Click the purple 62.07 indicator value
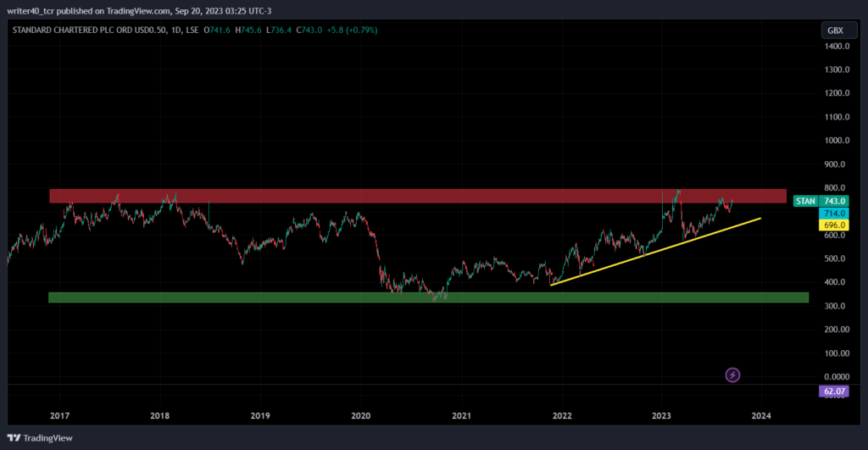The height and width of the screenshot is (450, 868). point(834,392)
